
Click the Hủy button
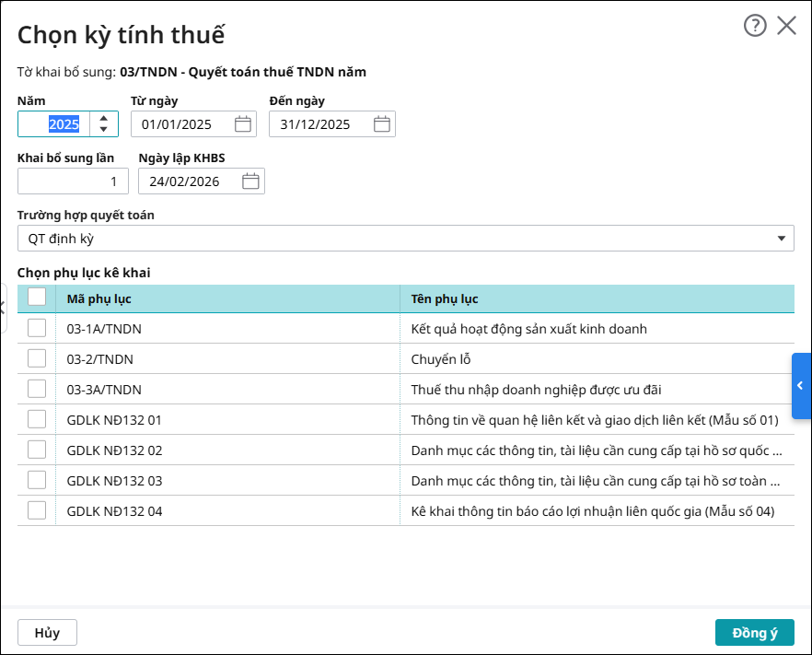pos(47,633)
